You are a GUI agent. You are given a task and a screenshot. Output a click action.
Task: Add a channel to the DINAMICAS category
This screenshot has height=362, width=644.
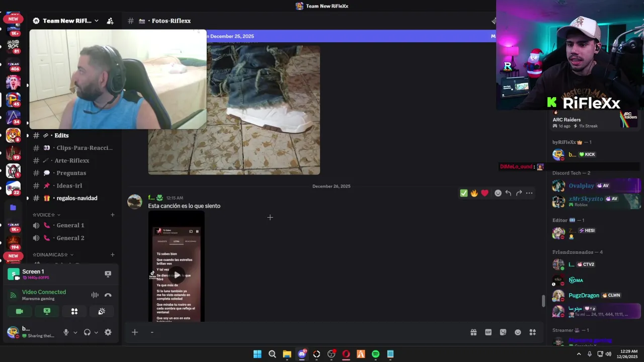coord(112,255)
